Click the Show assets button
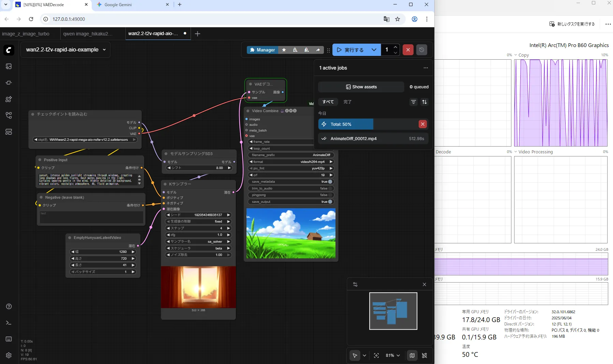 361,87
